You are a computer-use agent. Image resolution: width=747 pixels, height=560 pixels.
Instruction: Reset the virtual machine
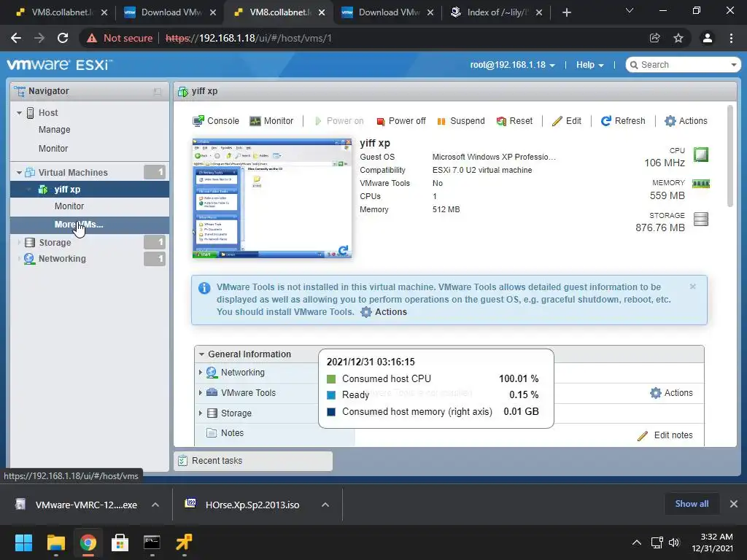514,121
